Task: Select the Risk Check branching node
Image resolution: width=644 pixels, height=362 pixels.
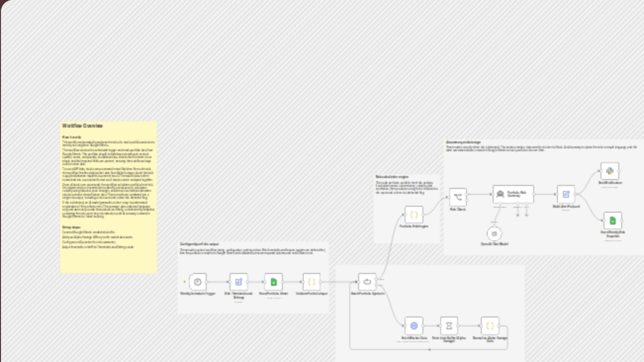Action: [x=458, y=197]
